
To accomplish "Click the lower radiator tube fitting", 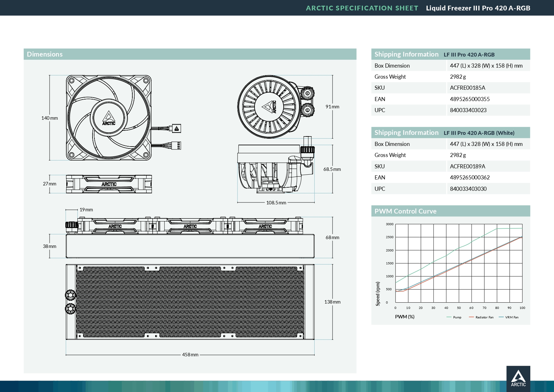I will coord(70,308).
